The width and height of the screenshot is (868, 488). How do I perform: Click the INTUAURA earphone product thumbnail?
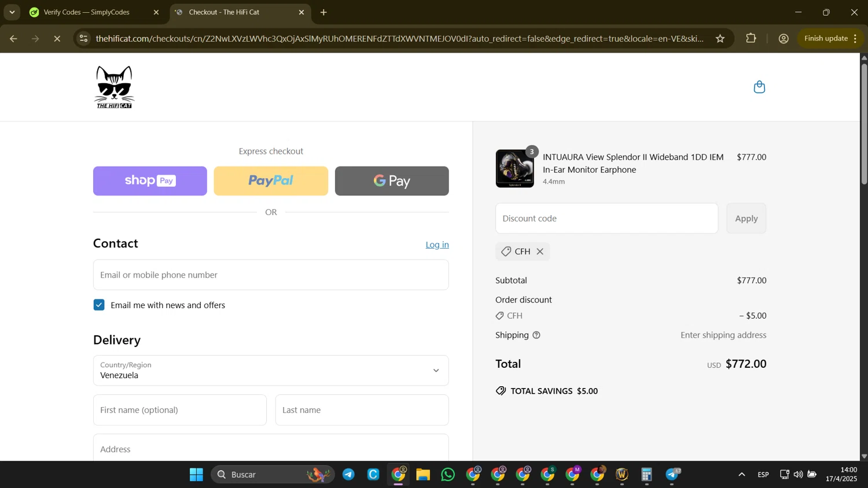coord(514,169)
